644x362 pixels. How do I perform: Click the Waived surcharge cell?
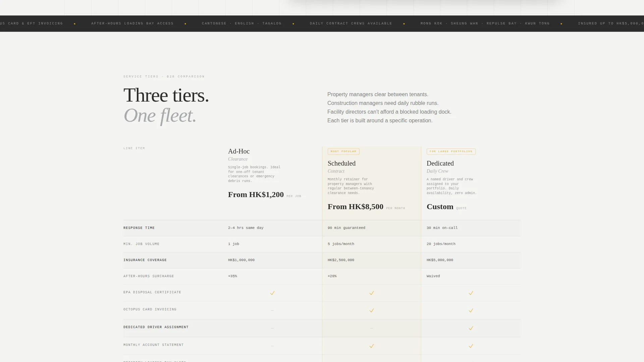[433, 276]
